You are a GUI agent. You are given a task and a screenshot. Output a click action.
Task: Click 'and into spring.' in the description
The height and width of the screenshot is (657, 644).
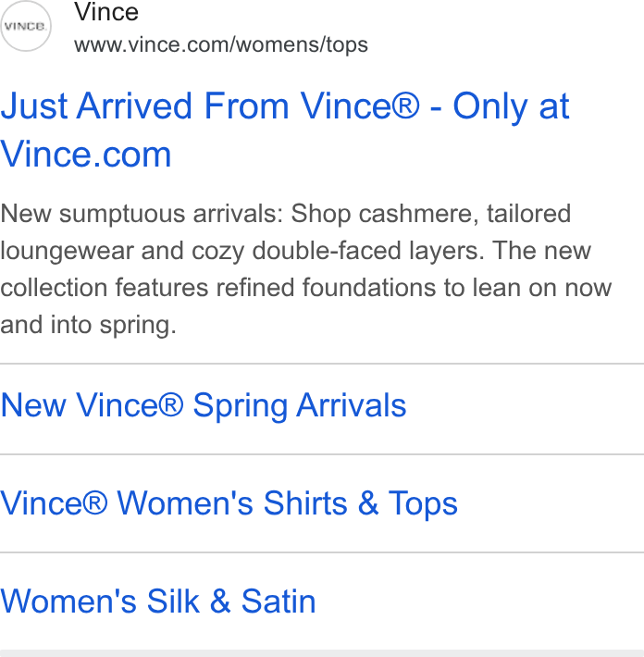[89, 325]
